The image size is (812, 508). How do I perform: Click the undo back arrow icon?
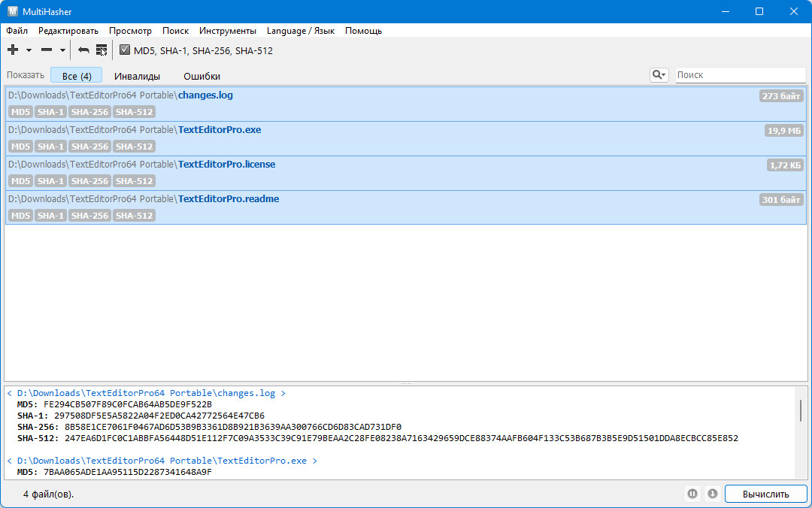pyautogui.click(x=83, y=50)
